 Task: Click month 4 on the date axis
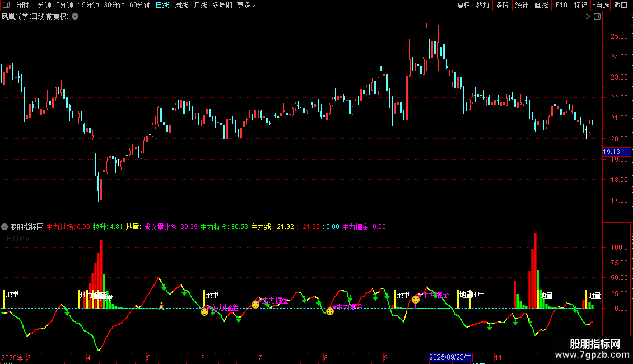click(89, 357)
